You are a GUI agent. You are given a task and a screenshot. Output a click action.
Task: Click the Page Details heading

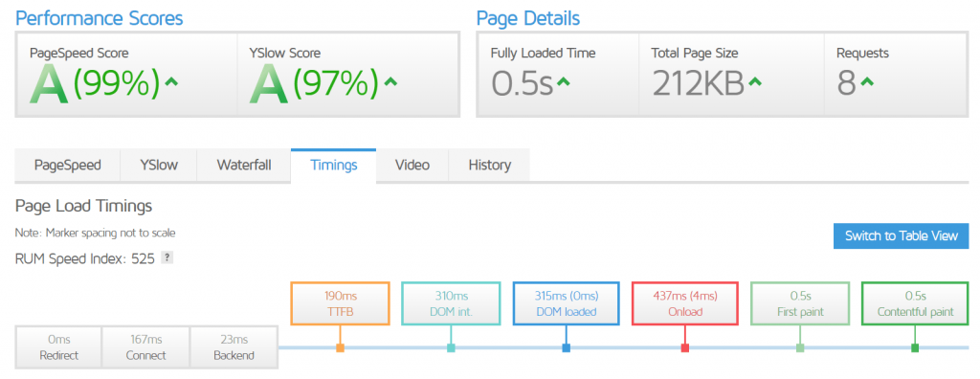tap(528, 18)
